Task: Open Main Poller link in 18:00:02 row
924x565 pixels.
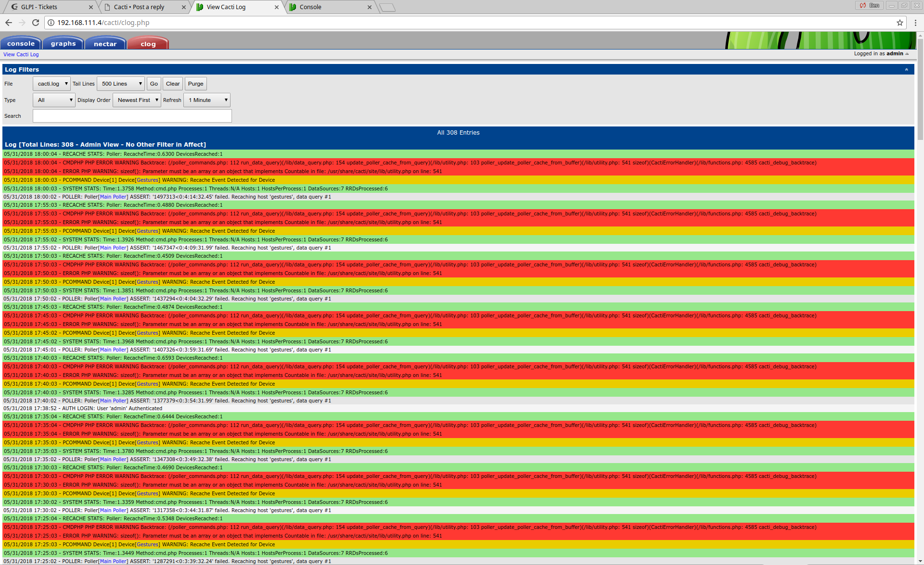Action: [x=113, y=197]
